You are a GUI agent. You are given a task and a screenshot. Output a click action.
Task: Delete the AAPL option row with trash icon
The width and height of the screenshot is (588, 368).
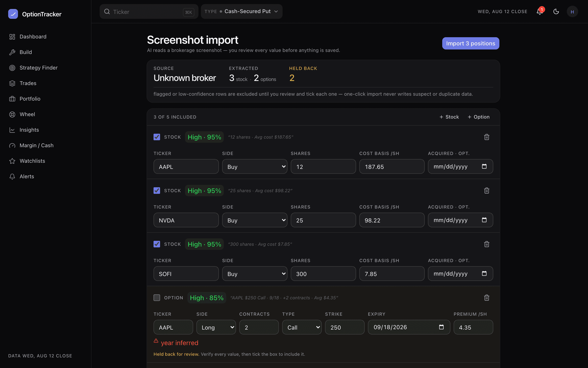pos(487,298)
